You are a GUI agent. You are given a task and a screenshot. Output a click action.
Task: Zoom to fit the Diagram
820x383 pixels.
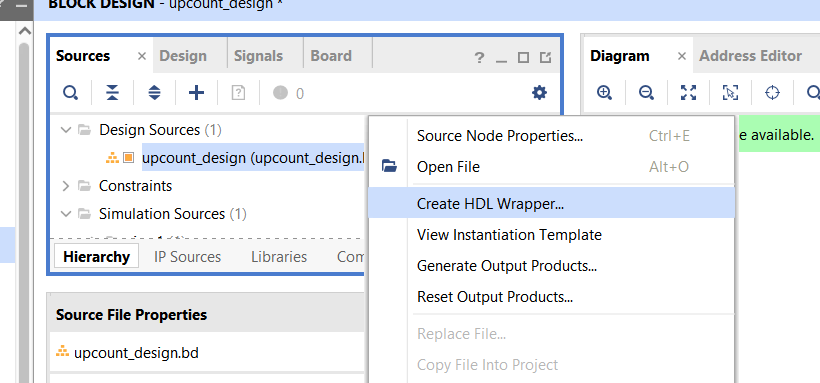[689, 93]
